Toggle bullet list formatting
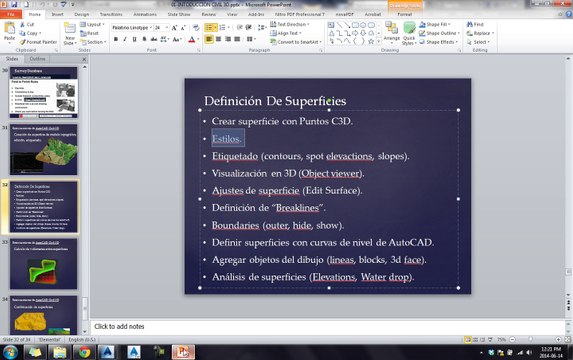The image size is (573, 360). pyautogui.click(x=210, y=27)
